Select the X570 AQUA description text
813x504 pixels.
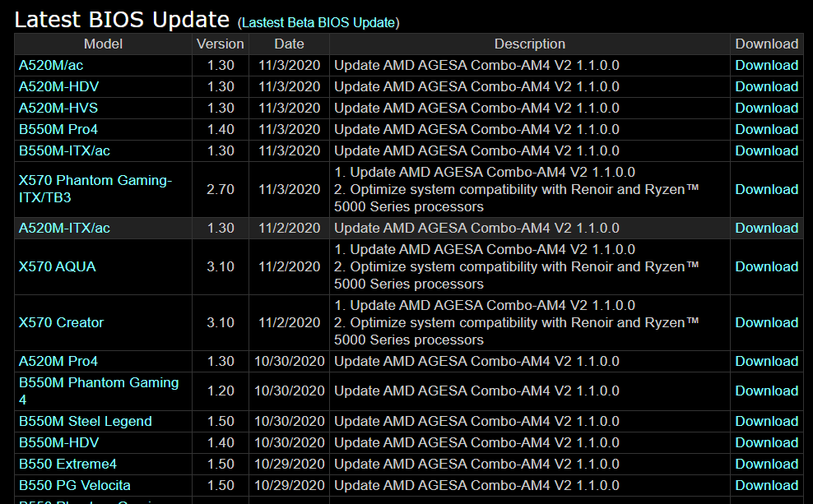click(517, 266)
